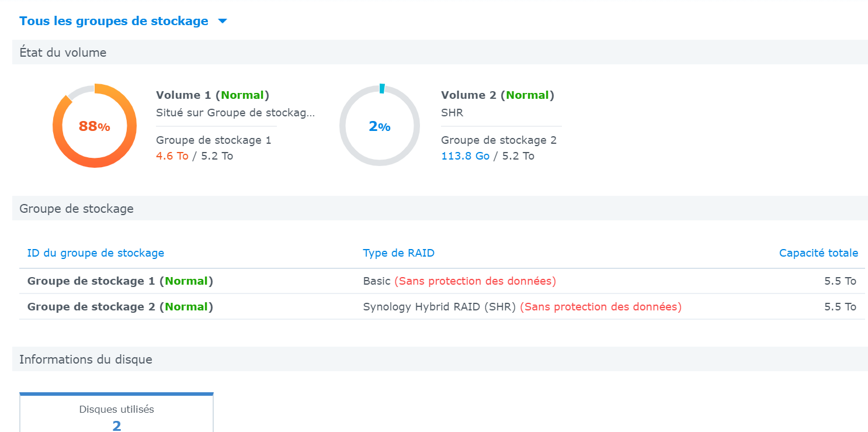The width and height of the screenshot is (868, 432).
Task: Click the 'Sans protection des données' warning for SHR
Action: [600, 307]
